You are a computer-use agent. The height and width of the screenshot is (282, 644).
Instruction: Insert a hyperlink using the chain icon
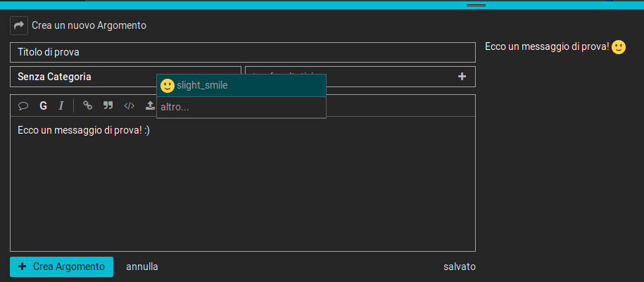click(x=87, y=105)
